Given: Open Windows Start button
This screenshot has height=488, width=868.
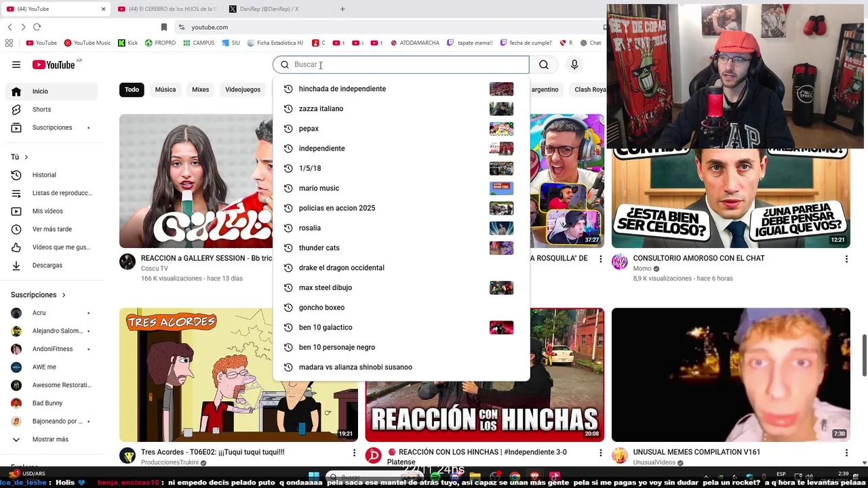Looking at the screenshot, I should tap(314, 476).
